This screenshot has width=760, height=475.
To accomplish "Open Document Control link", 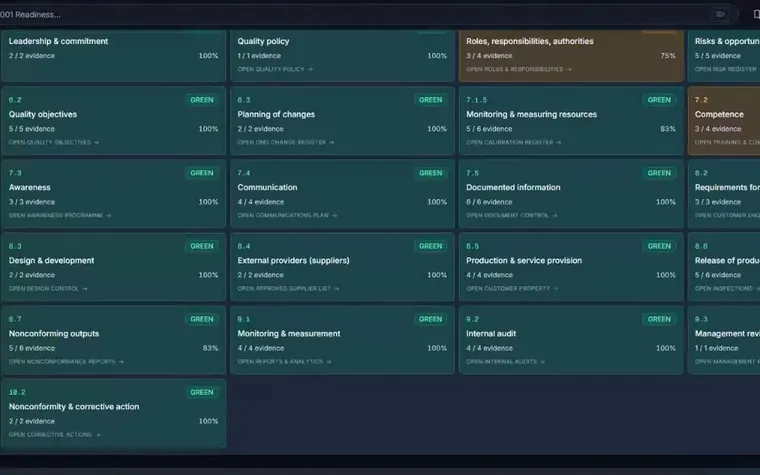I will (511, 215).
